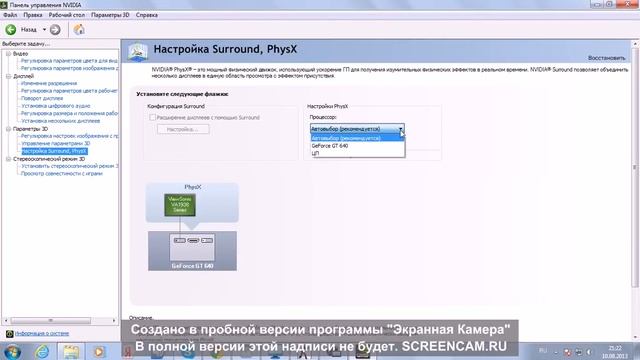Choose GeForce GT 640 in the dropdown list
Screen dimensions: 640x360
[358, 146]
